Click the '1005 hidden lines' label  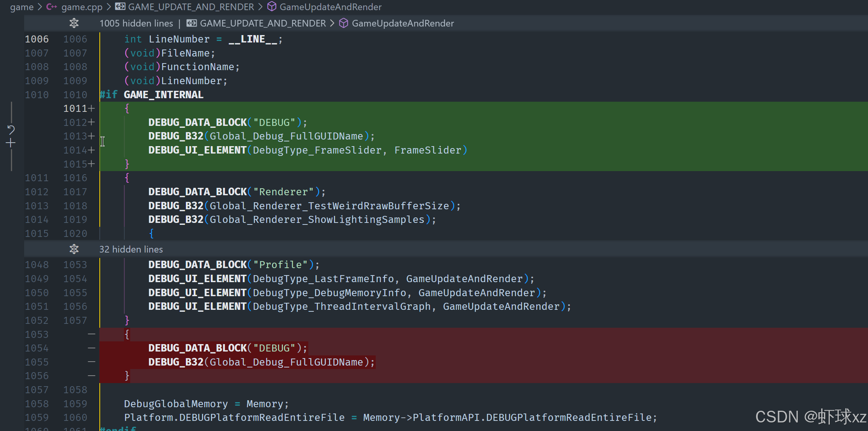click(x=136, y=23)
